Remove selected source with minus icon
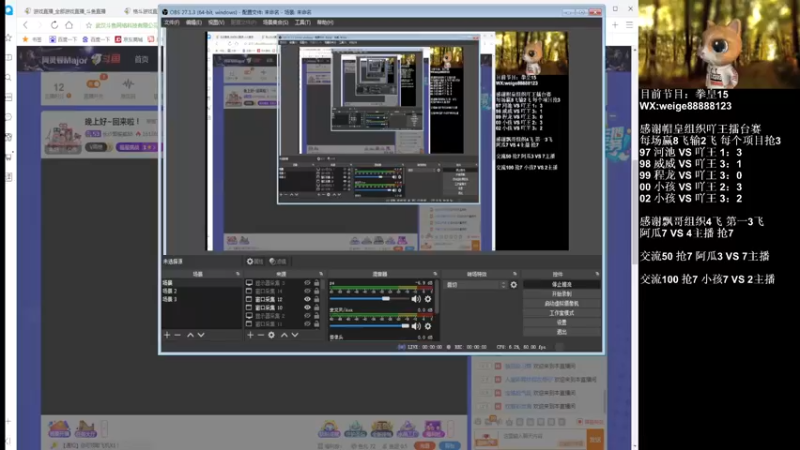This screenshot has width=800, height=450. click(261, 335)
